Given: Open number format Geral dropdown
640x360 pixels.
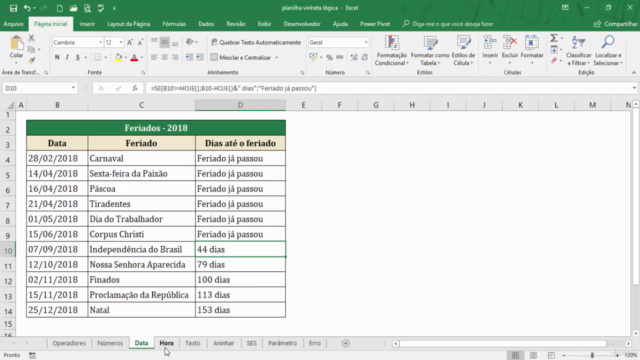Looking at the screenshot, I should (366, 42).
